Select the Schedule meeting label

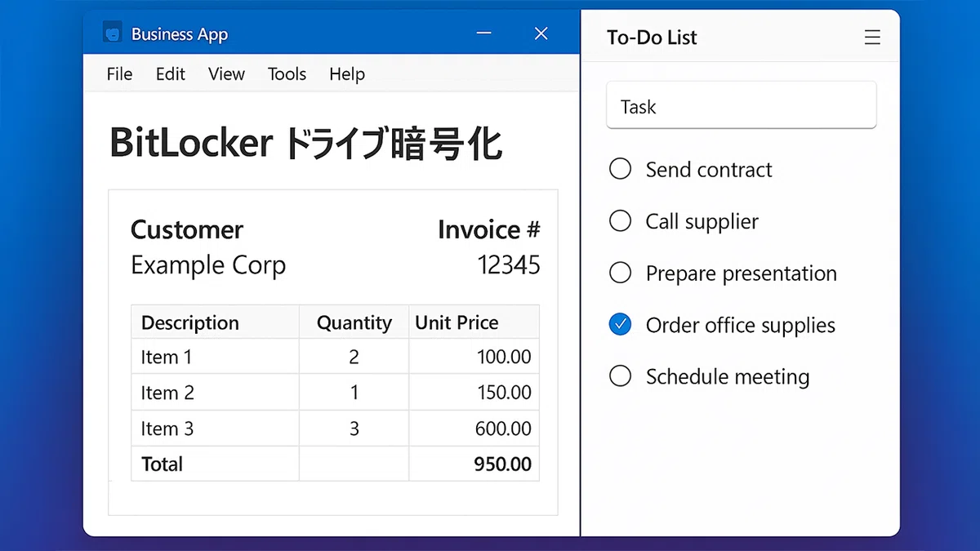pyautogui.click(x=728, y=377)
